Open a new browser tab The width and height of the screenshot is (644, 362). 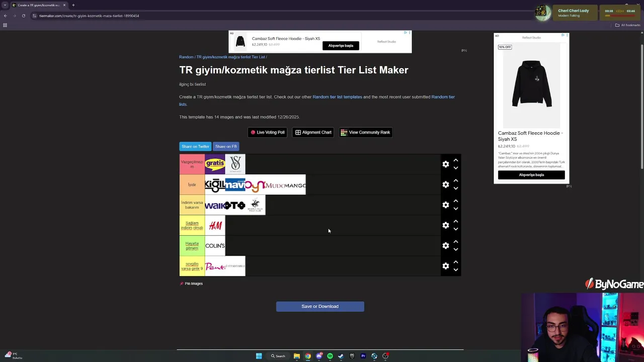pos(73,5)
